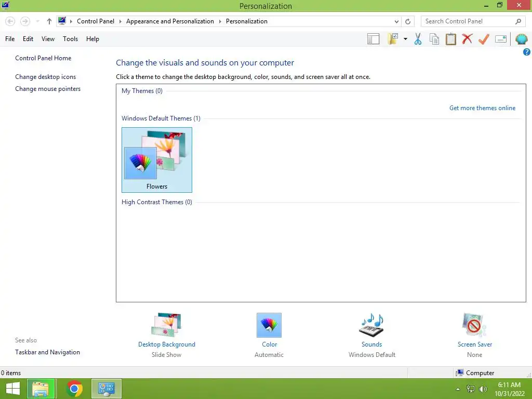Expand breadcrumb arrow after Control Panel

pos(120,21)
